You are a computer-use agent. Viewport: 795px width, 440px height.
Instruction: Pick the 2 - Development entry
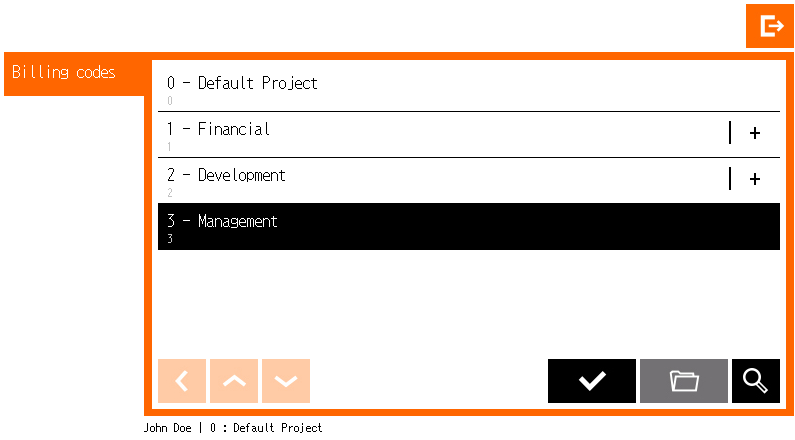(226, 175)
